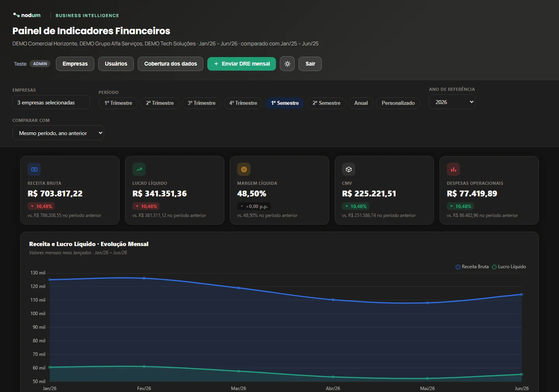Screen dimensions: 559x392
Task: Click Lucro Líquido data point for Mai/26
Action: coord(427,378)
